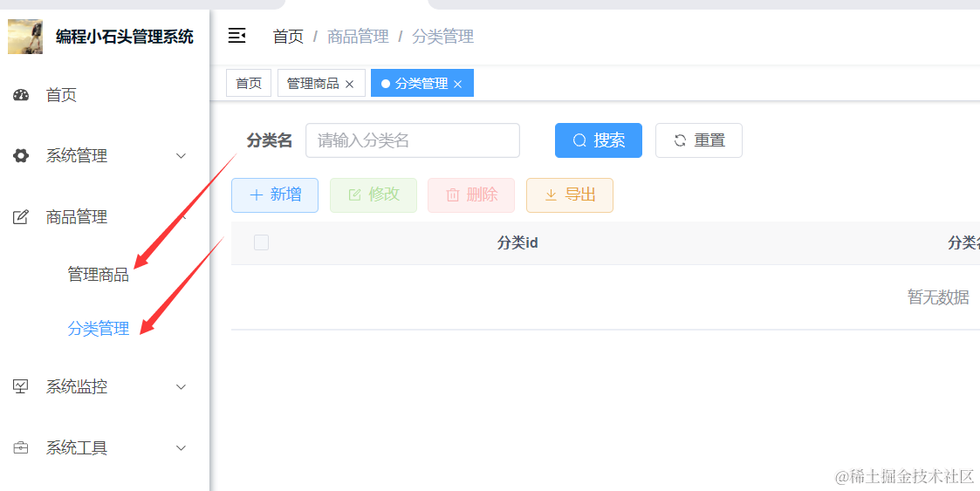Open 管理商品 in the sidebar submenu
This screenshot has width=980, height=491.
point(98,275)
